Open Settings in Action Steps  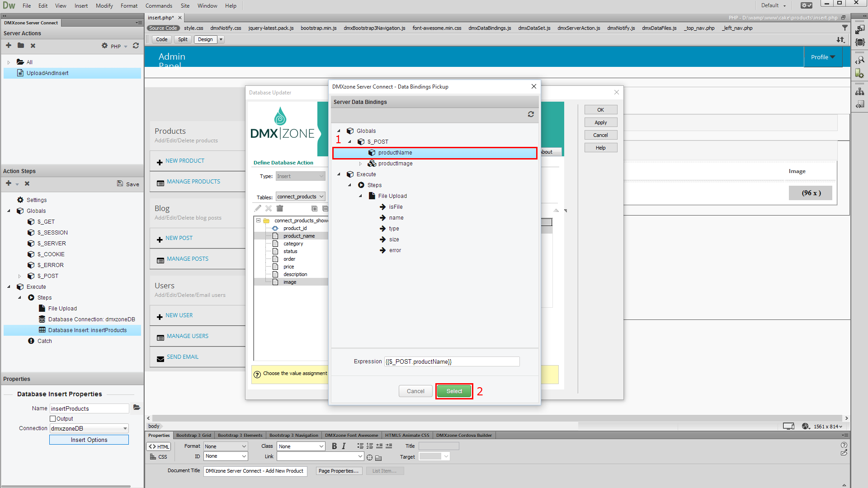click(x=32, y=200)
